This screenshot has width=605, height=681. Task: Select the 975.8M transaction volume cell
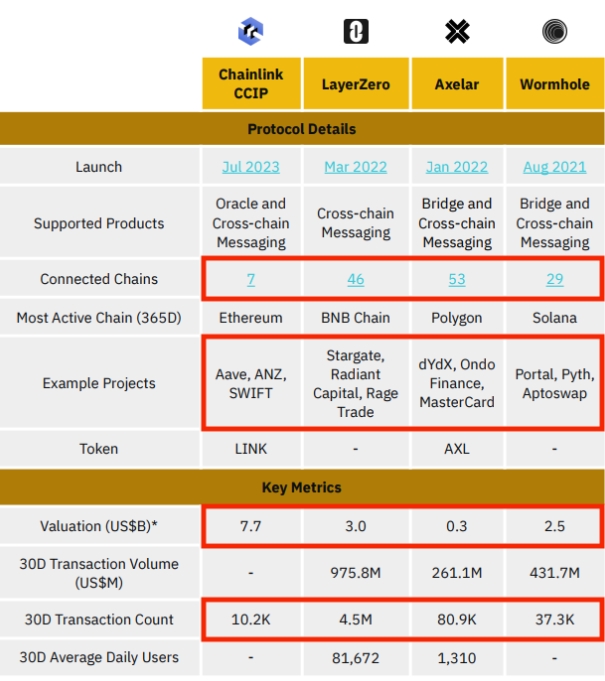pyautogui.click(x=356, y=573)
